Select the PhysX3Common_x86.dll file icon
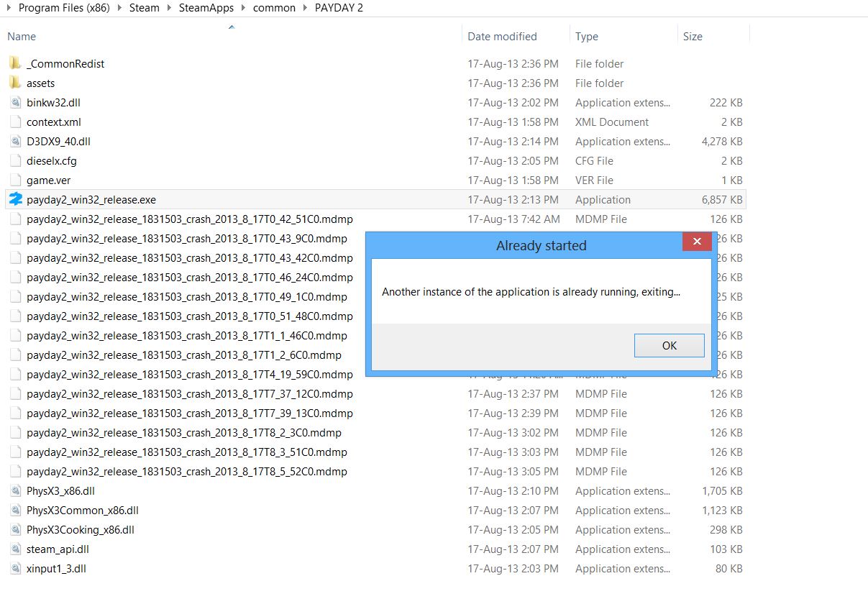This screenshot has width=868, height=599. pos(15,510)
